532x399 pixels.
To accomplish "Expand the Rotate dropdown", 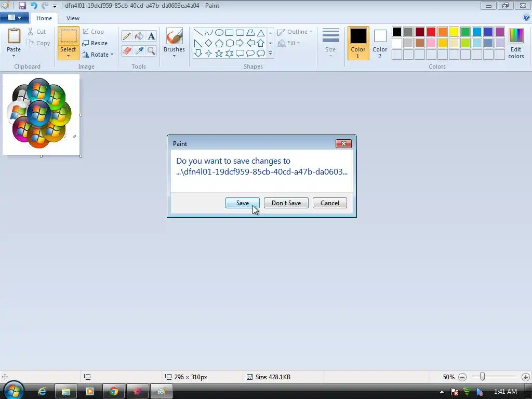I will [x=112, y=55].
